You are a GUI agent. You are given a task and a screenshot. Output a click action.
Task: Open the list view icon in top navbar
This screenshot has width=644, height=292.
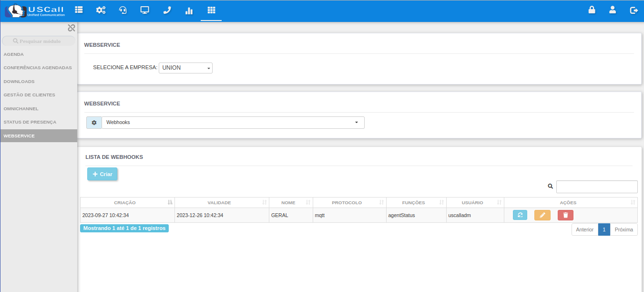click(79, 10)
